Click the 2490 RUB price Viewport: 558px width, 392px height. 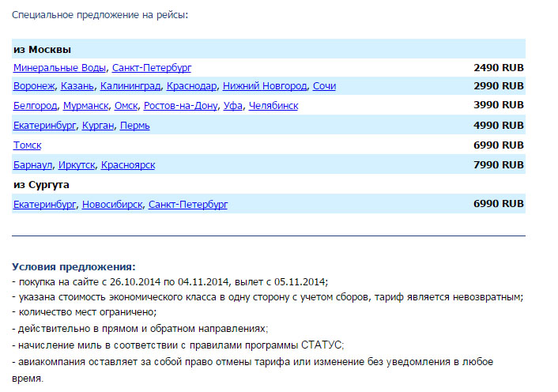(x=499, y=68)
